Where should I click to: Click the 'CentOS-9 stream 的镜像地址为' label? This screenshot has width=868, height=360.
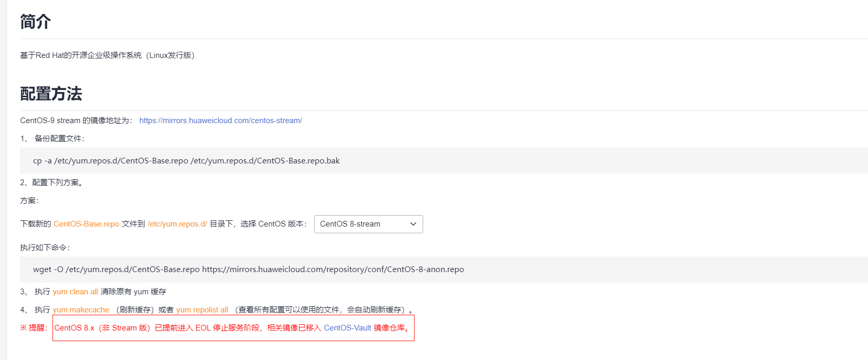point(76,121)
